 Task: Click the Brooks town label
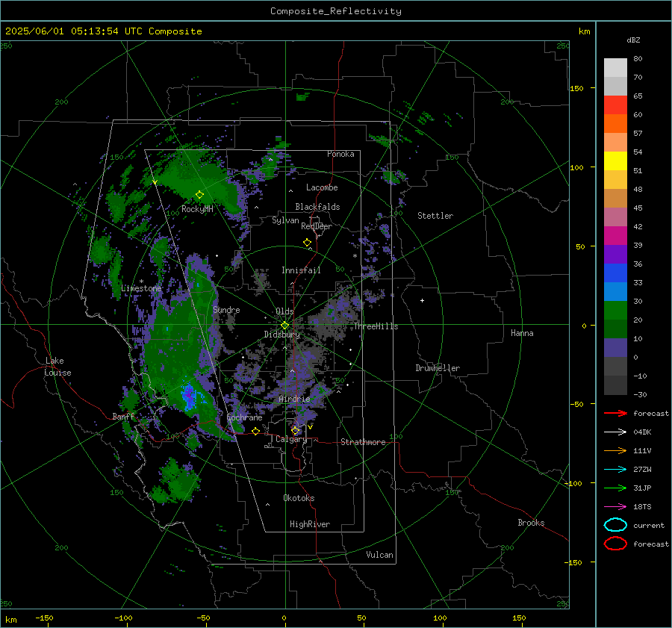point(531,523)
